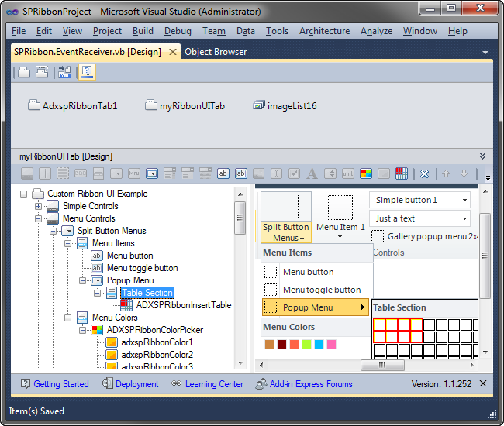Click the export XML toolbar icon
Image resolution: width=504 pixels, height=426 pixels.
[x=64, y=72]
